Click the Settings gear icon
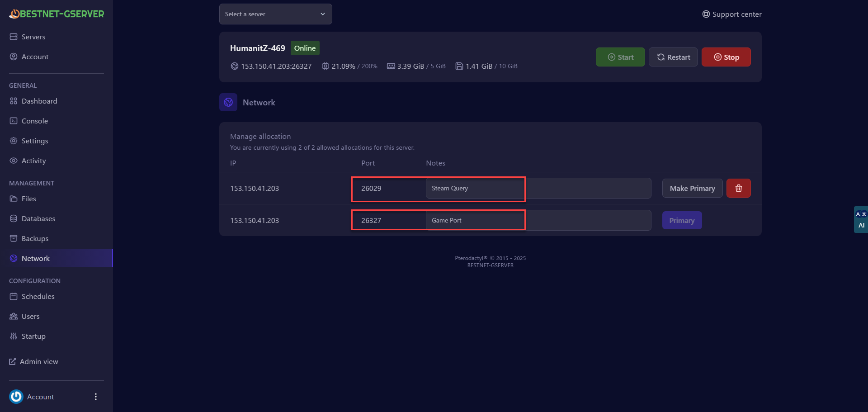This screenshot has width=868, height=412. tap(14, 141)
